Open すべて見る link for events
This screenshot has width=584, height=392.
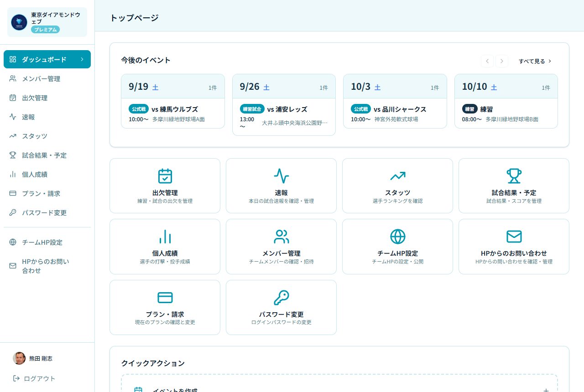tap(535, 61)
